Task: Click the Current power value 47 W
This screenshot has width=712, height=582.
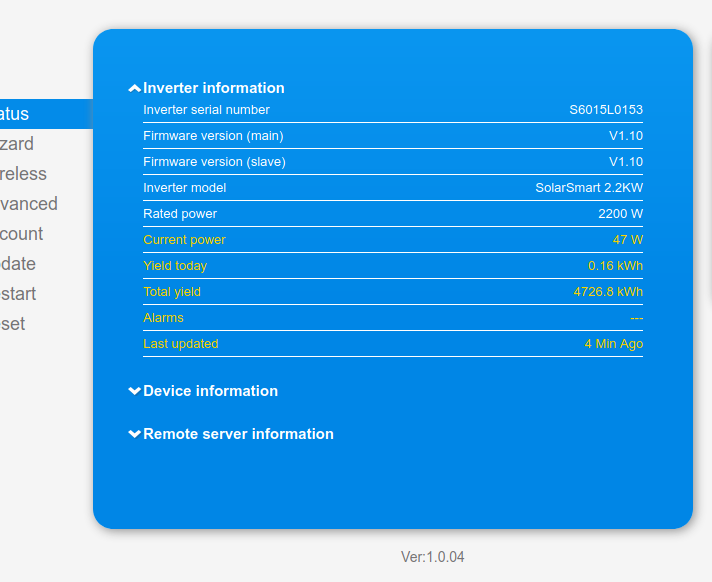Action: click(628, 240)
